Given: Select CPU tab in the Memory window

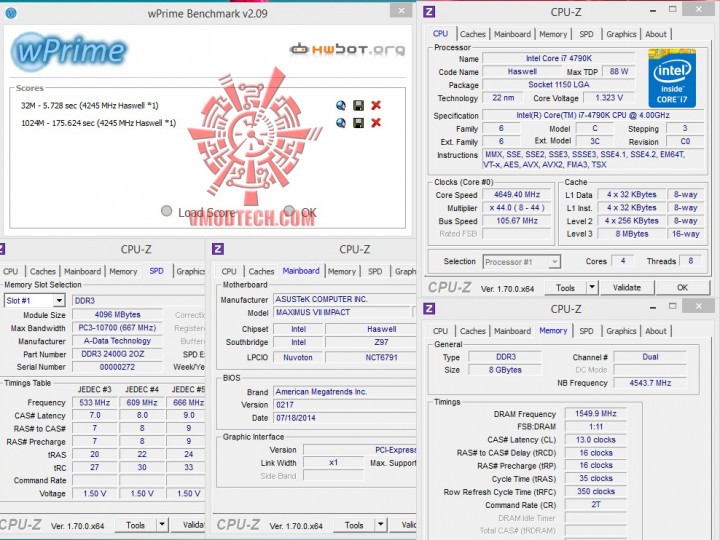Looking at the screenshot, I should pyautogui.click(x=440, y=331).
